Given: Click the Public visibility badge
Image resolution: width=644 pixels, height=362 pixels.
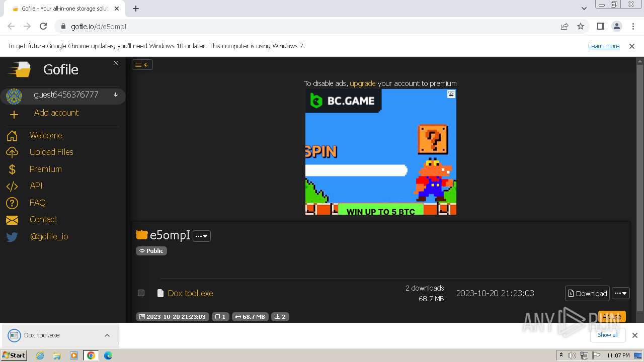Looking at the screenshot, I should tap(151, 250).
